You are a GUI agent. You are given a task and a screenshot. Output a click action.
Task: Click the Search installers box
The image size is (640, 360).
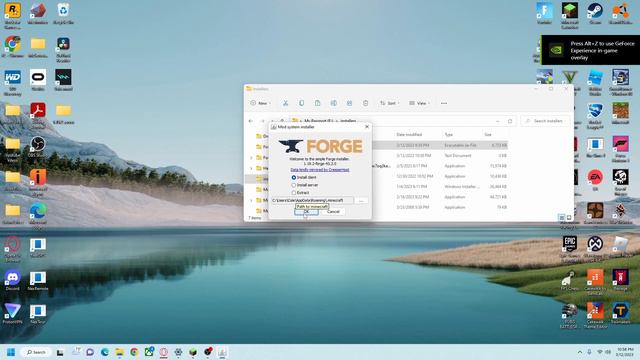click(x=545, y=121)
